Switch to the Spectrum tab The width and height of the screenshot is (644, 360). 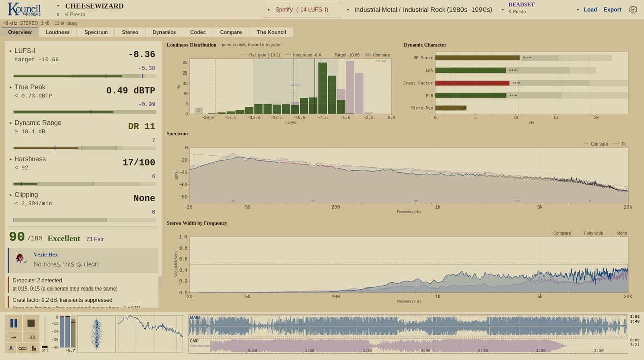(x=96, y=32)
